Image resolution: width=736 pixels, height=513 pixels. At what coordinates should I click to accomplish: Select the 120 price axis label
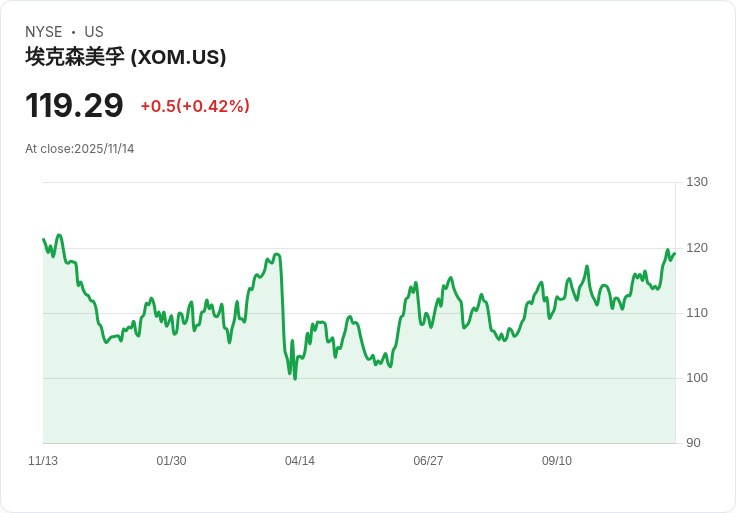(697, 248)
